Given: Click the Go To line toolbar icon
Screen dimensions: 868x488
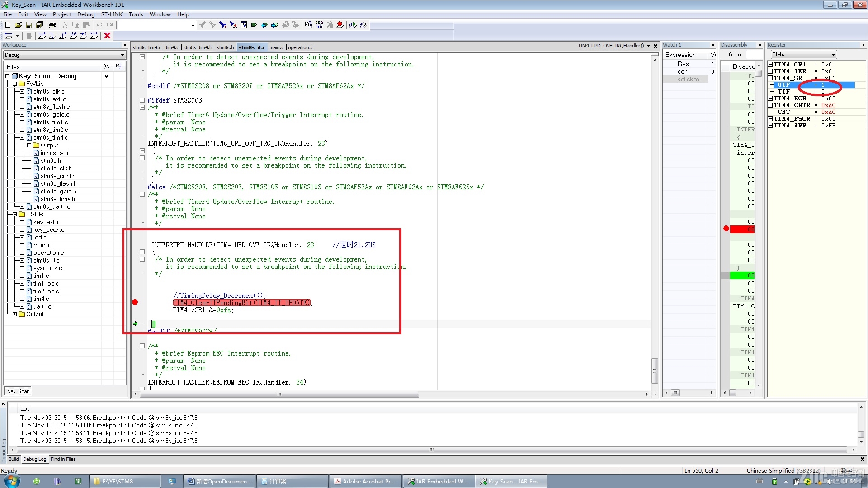Looking at the screenshot, I should point(244,25).
